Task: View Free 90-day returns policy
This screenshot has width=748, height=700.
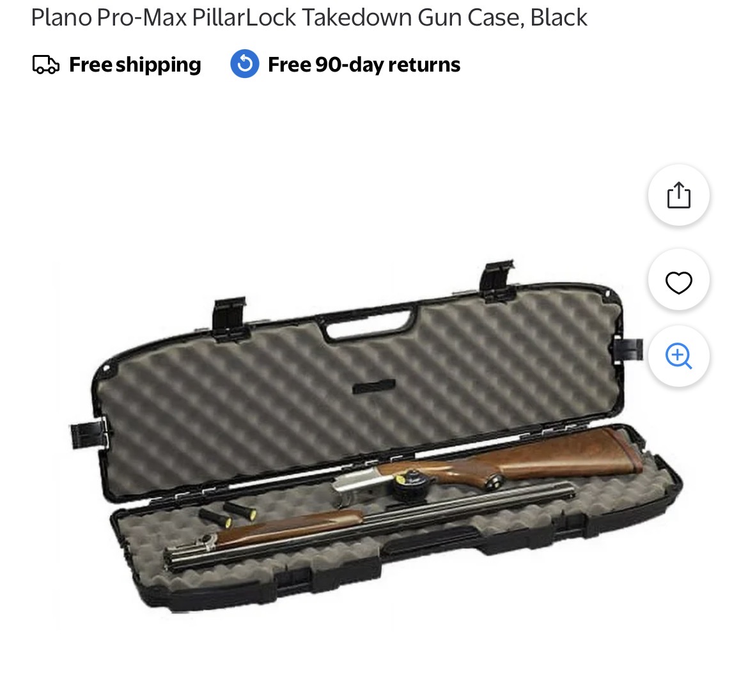Action: pos(364,65)
